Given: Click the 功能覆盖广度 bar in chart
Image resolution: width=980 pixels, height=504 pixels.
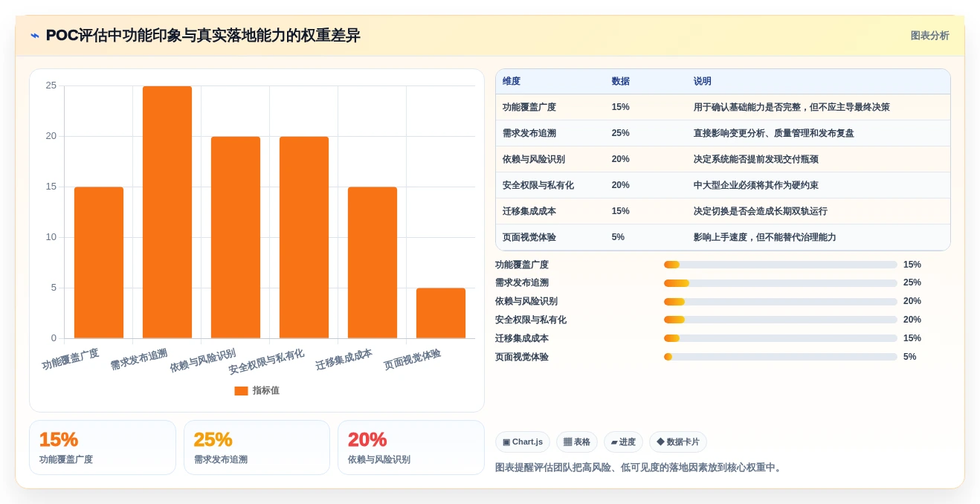Looking at the screenshot, I should [x=99, y=262].
